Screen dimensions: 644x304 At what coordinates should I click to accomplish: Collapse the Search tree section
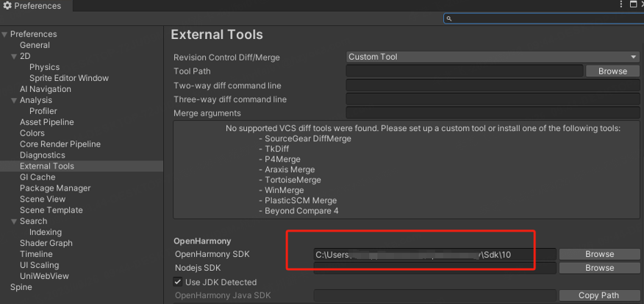[14, 222]
